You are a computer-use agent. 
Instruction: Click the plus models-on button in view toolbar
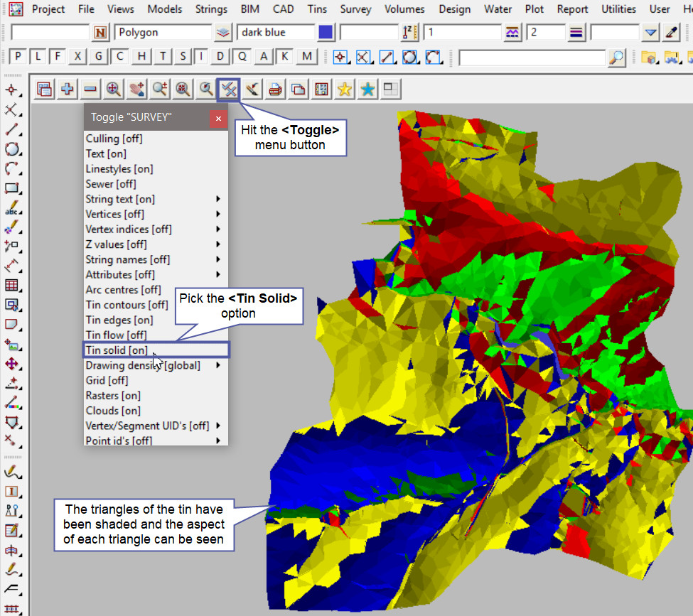tap(68, 89)
